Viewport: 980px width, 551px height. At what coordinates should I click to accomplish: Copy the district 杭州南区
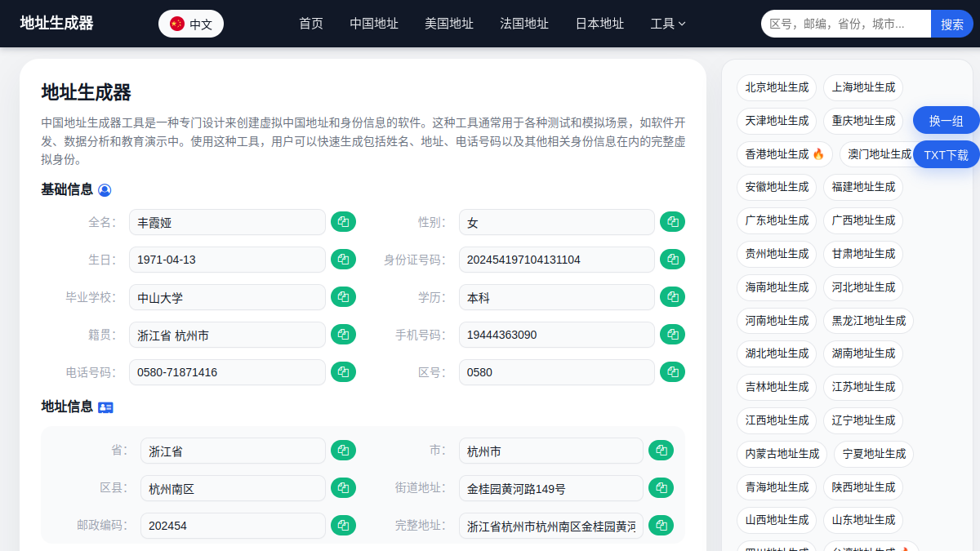(343, 488)
